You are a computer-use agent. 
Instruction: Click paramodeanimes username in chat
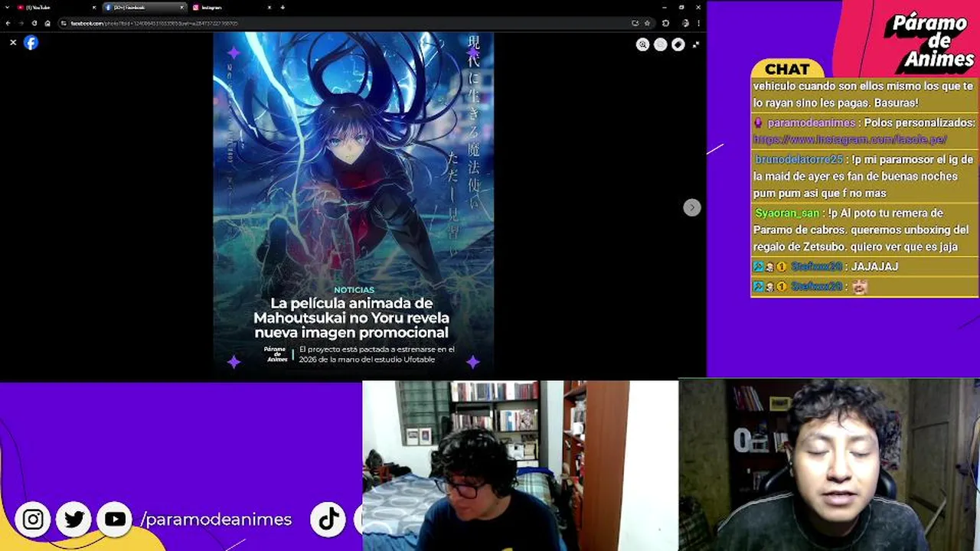point(811,122)
